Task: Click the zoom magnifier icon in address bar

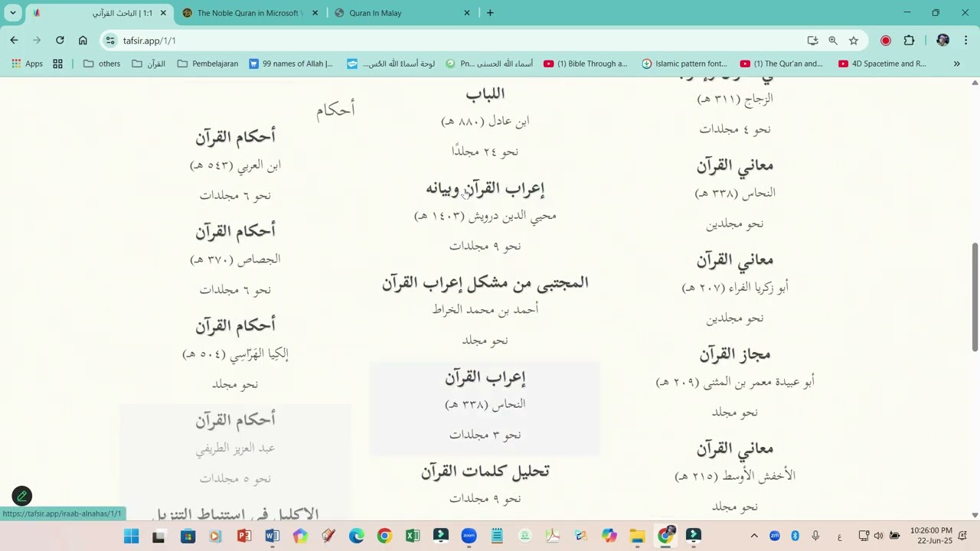Action: (833, 41)
